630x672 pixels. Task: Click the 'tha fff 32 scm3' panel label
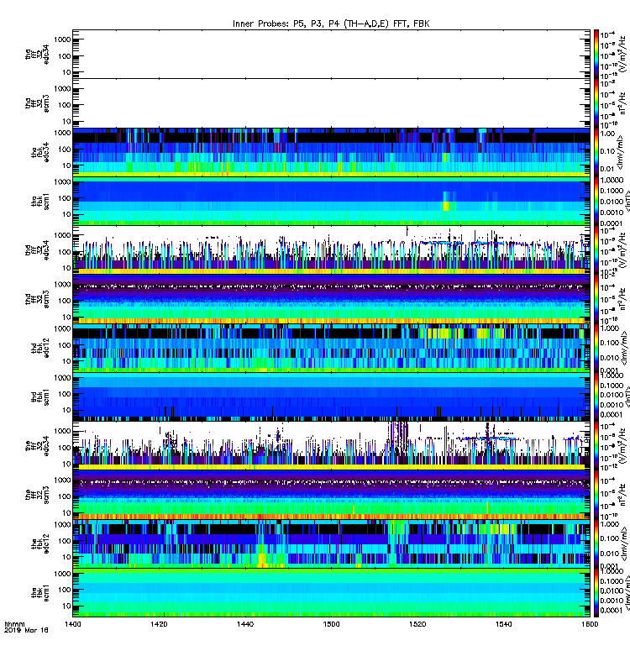click(x=37, y=103)
